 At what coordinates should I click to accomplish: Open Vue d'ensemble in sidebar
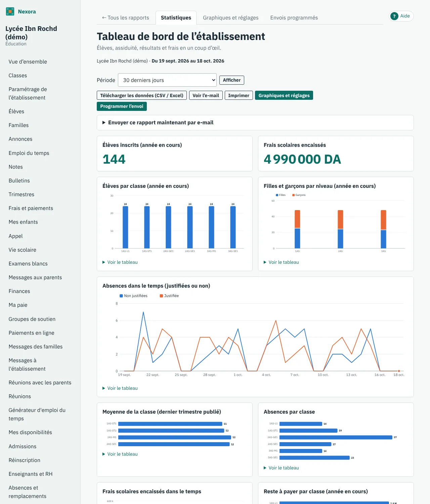click(28, 61)
